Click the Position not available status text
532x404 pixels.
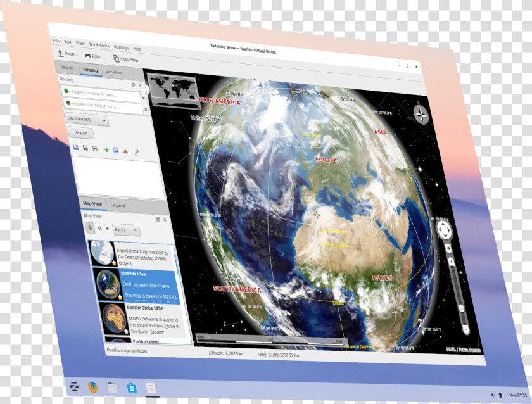[127, 350]
